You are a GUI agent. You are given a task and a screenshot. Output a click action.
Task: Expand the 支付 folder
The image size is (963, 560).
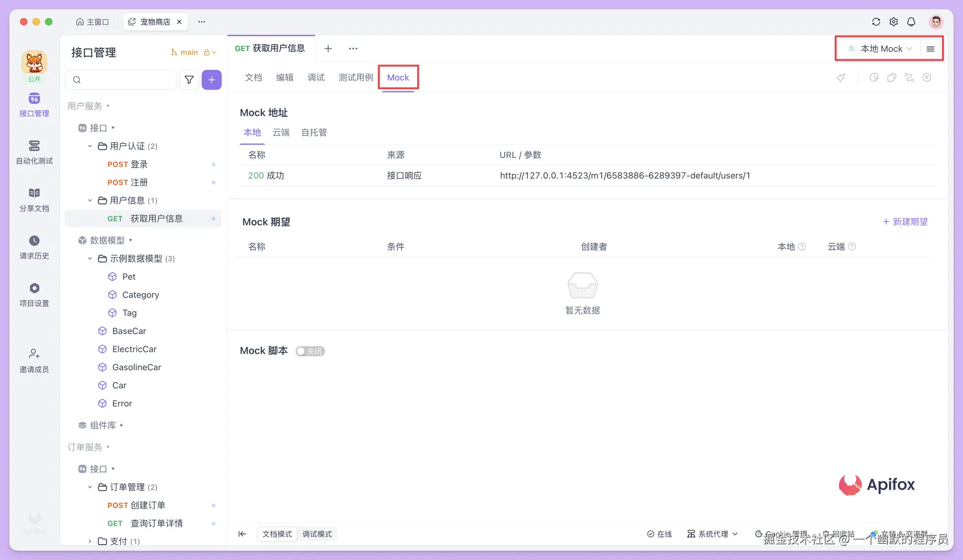90,541
